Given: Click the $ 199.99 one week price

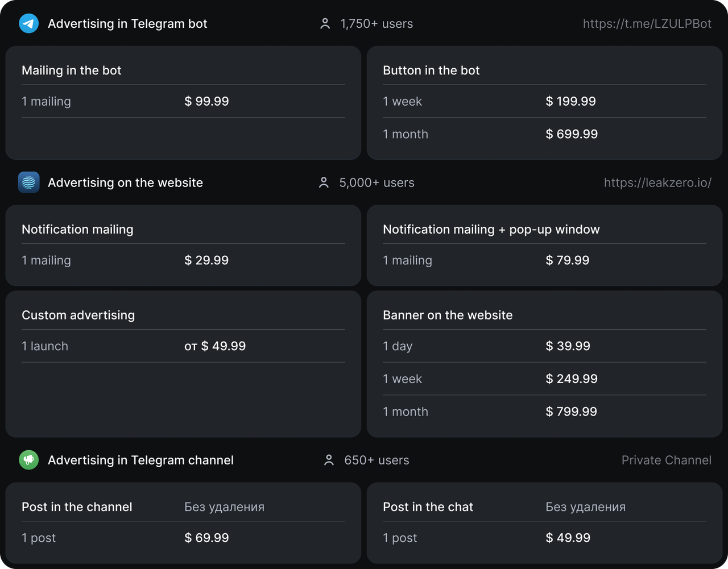Looking at the screenshot, I should (570, 101).
